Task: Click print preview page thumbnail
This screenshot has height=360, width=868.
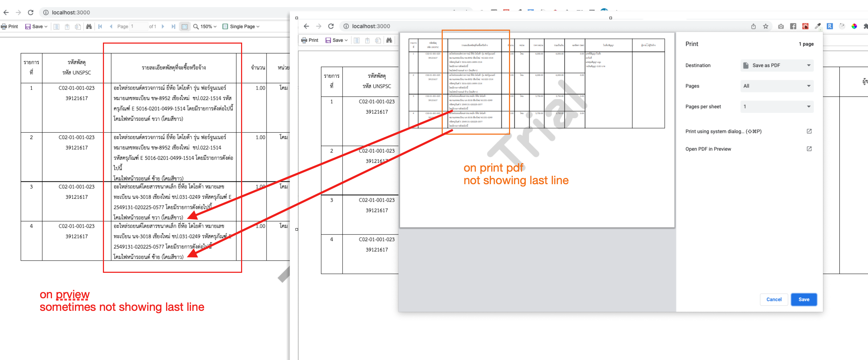Action: [537, 130]
